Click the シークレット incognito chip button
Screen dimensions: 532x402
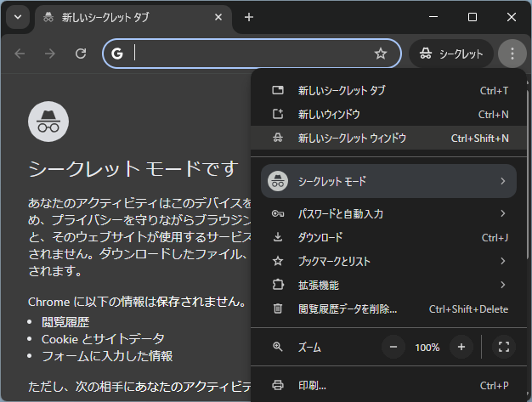[x=451, y=54]
